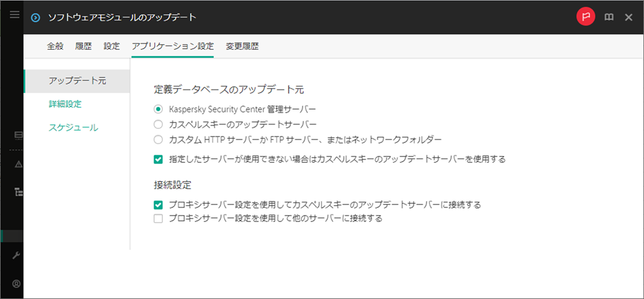This screenshot has width=644, height=299.
Task: Open the 詳細設定 section
Action: [x=65, y=104]
